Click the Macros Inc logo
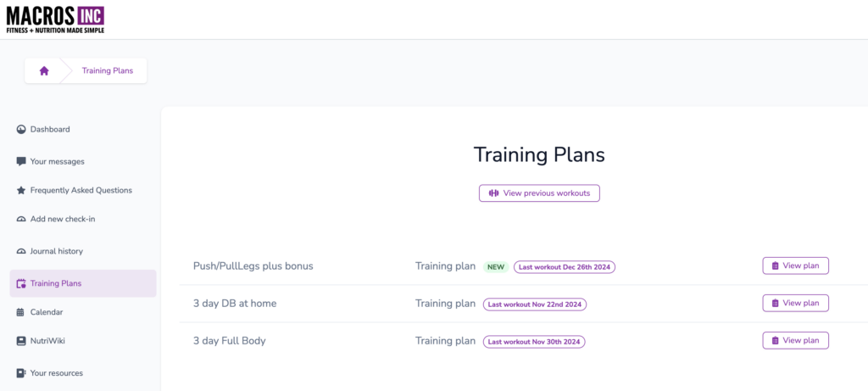Screen dimensions: 868x391 [x=55, y=20]
